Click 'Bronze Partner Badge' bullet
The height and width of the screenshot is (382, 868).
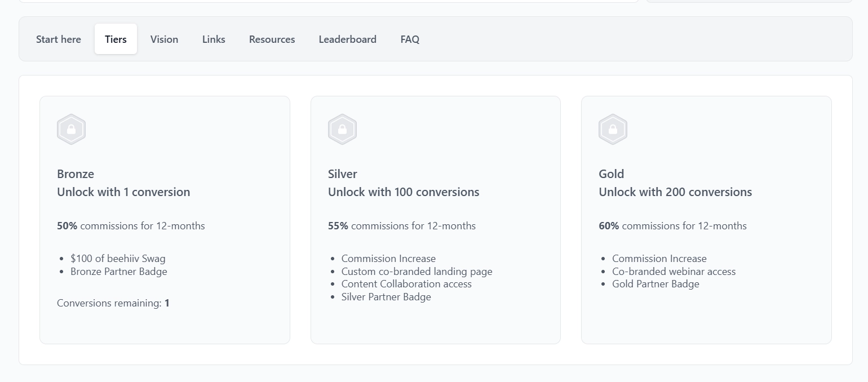[119, 272]
